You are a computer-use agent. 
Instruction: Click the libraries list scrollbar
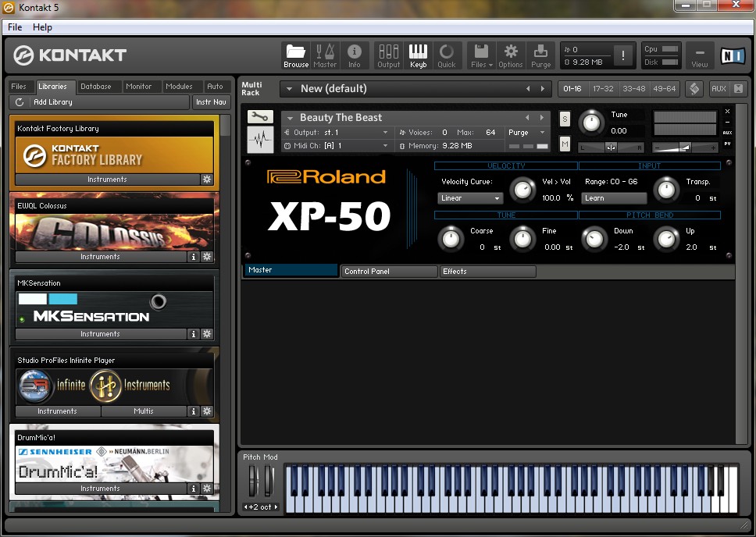[x=225, y=126]
